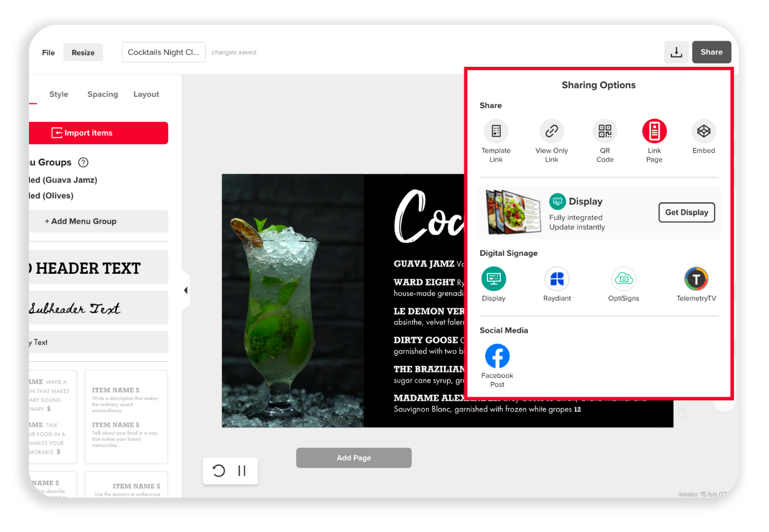The image size is (769, 532).
Task: Click LE DEMON VER item text
Action: tap(429, 311)
